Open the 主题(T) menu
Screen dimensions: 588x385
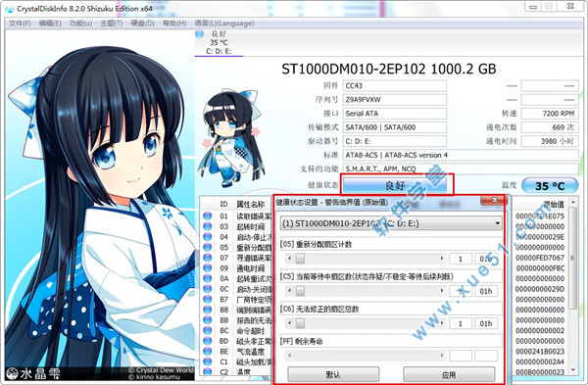click(x=111, y=24)
